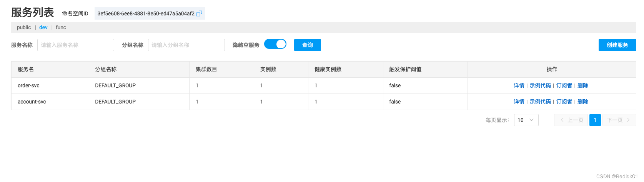Focus the 服务名称 input field

point(76,45)
